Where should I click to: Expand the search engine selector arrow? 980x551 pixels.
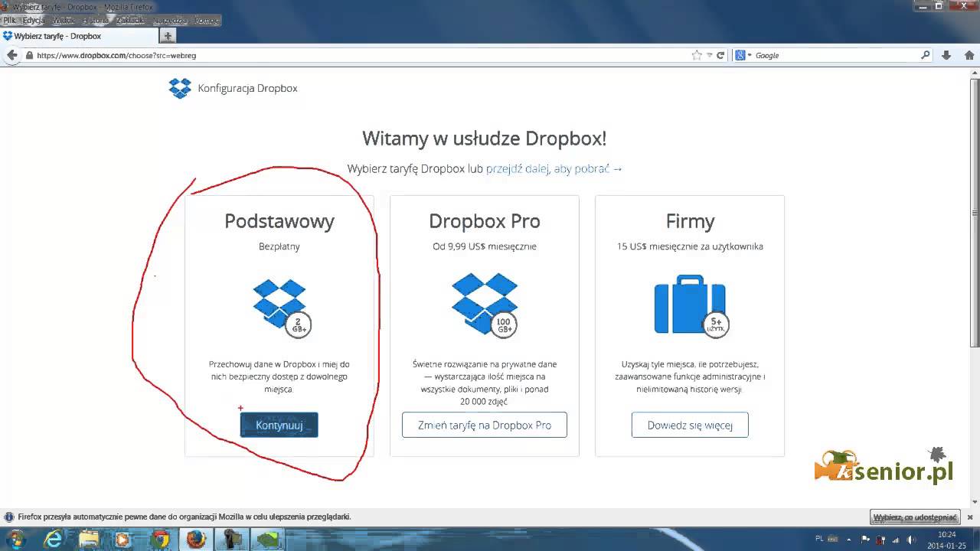coord(750,55)
